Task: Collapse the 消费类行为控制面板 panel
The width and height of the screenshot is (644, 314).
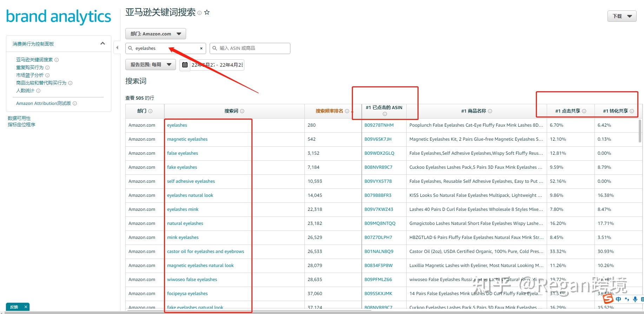Action: (103, 44)
